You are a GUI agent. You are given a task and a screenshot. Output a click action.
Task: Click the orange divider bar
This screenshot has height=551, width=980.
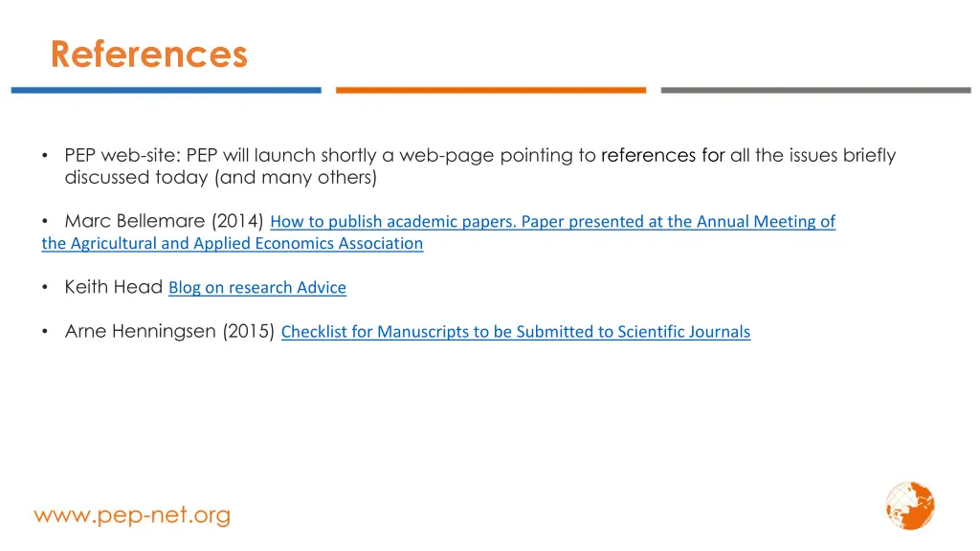[x=491, y=91]
